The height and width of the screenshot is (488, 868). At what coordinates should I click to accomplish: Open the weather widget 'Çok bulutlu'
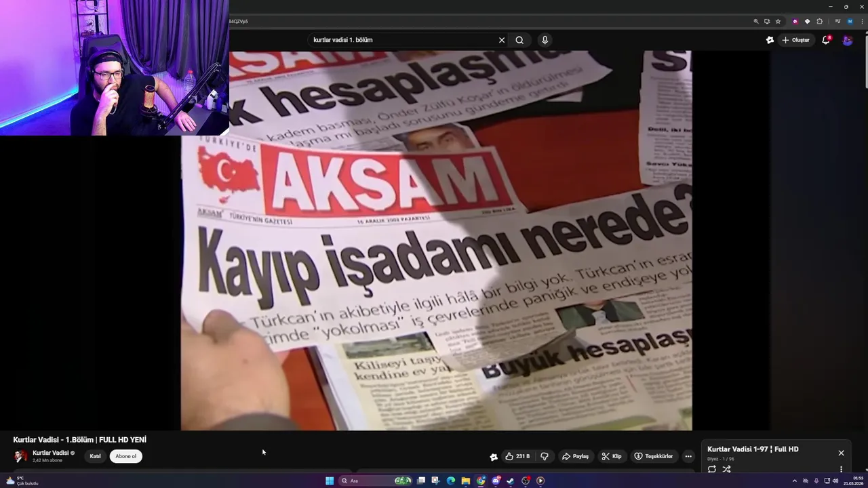click(22, 481)
